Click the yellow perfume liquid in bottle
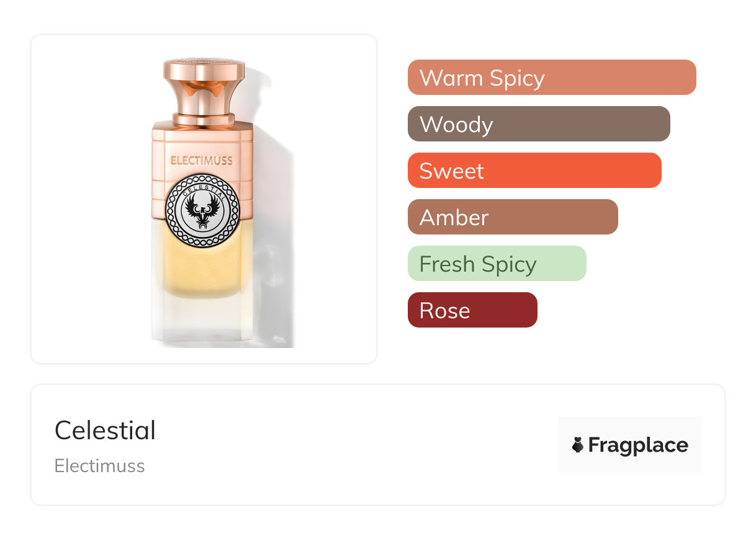 (x=202, y=267)
